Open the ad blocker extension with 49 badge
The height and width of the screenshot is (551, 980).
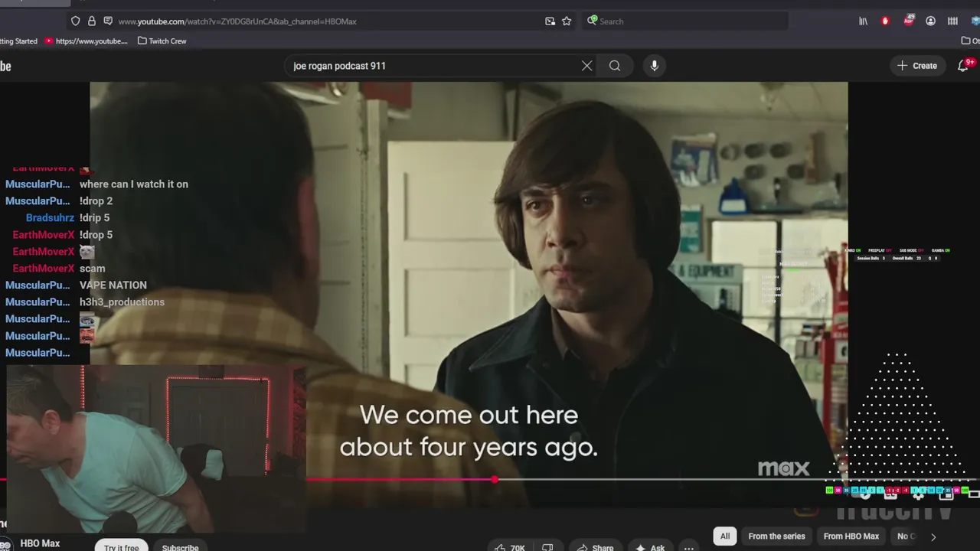908,21
